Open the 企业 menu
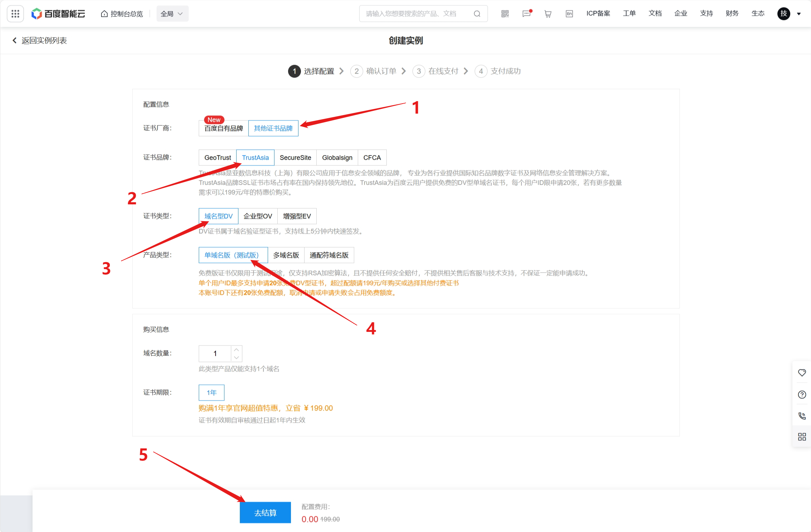Screen dimensions: 811x532 (681, 14)
